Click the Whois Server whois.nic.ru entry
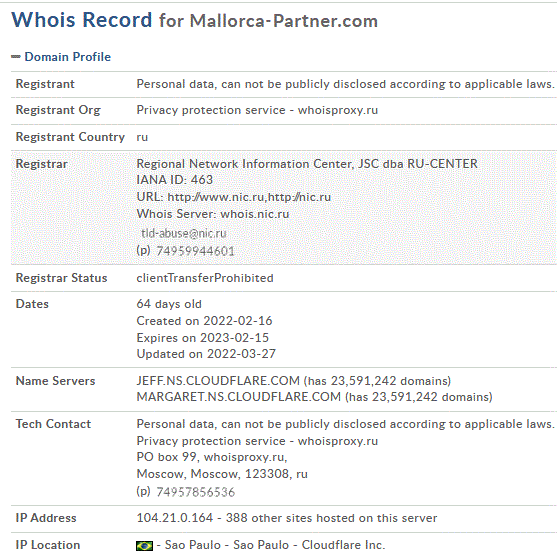 (213, 214)
